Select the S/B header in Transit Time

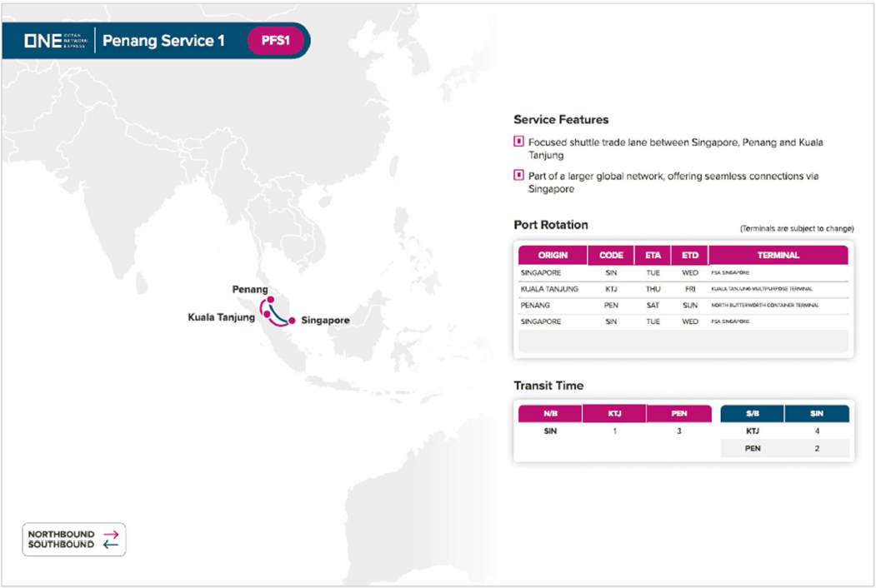(x=752, y=414)
